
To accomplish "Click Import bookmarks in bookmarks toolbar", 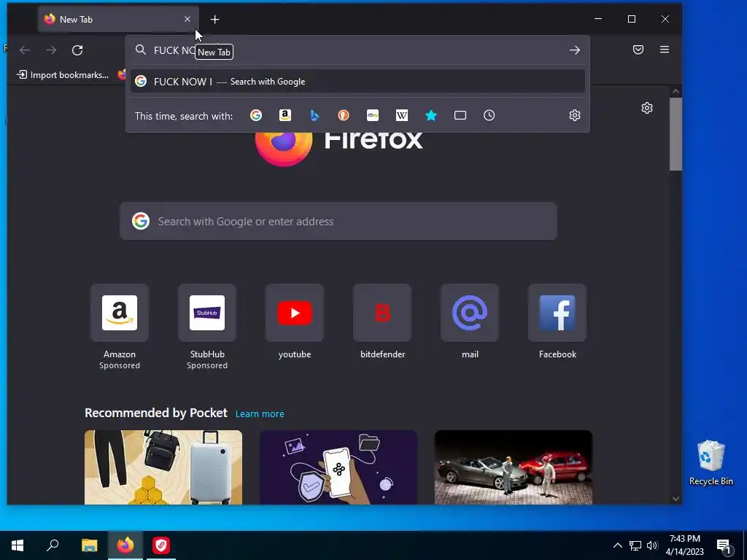I will (63, 75).
